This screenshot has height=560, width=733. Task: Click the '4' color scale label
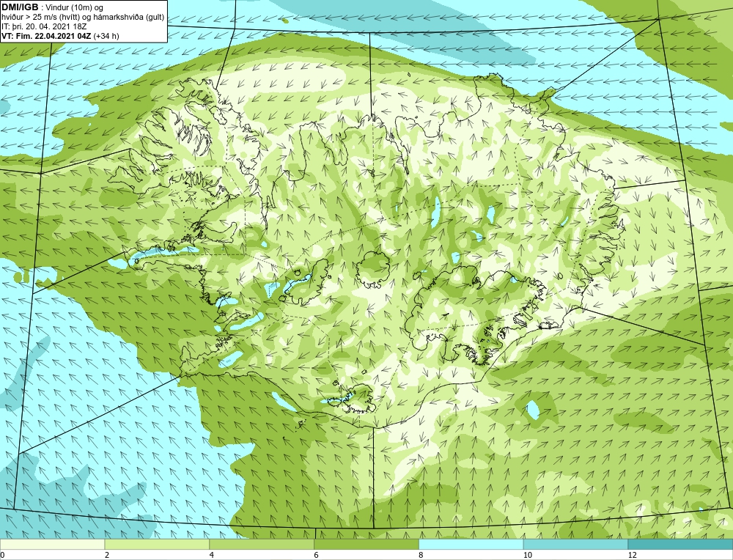pyautogui.click(x=212, y=555)
